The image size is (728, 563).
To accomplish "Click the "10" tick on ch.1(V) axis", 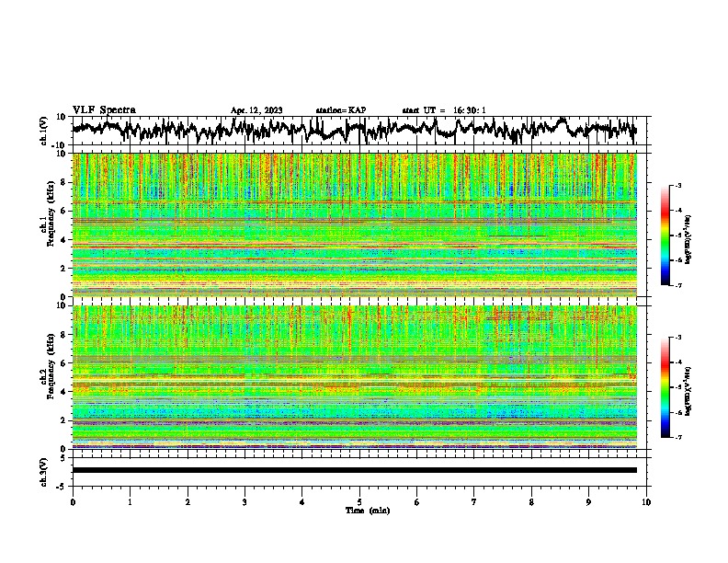I will [x=61, y=117].
